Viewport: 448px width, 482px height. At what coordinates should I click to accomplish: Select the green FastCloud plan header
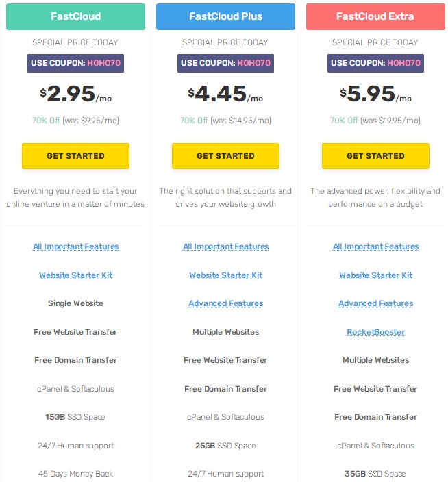(75, 16)
